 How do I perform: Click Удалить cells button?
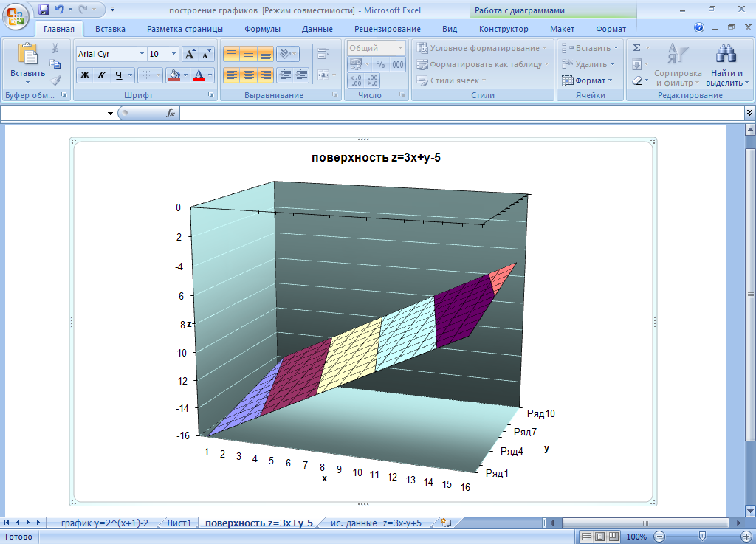588,64
